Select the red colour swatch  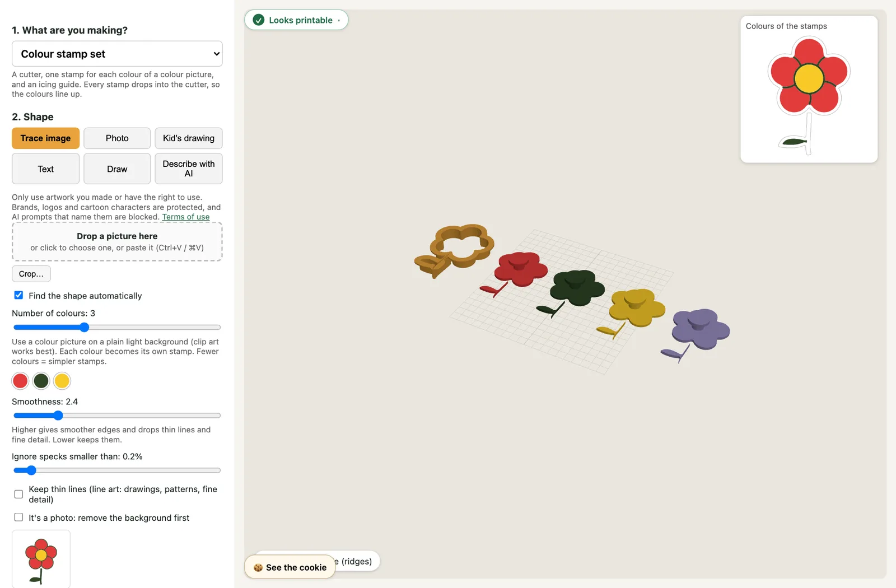tap(20, 381)
